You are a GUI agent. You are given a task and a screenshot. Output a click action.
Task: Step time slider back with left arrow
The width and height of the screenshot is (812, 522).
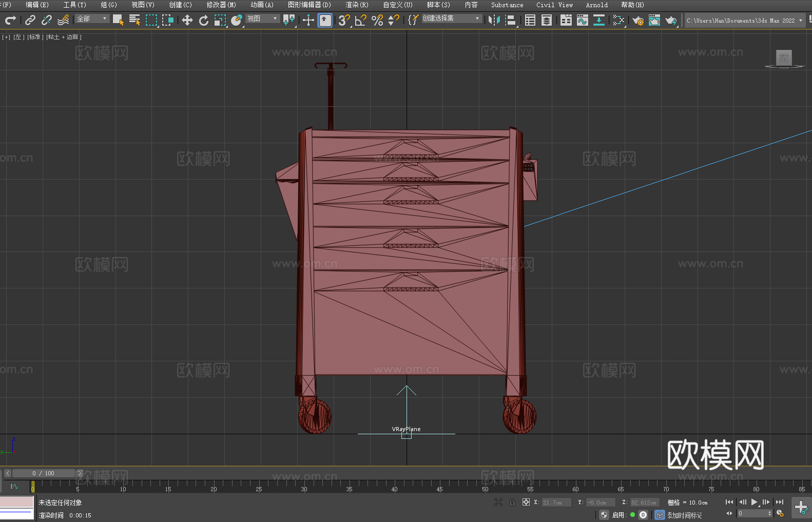[x=7, y=473]
